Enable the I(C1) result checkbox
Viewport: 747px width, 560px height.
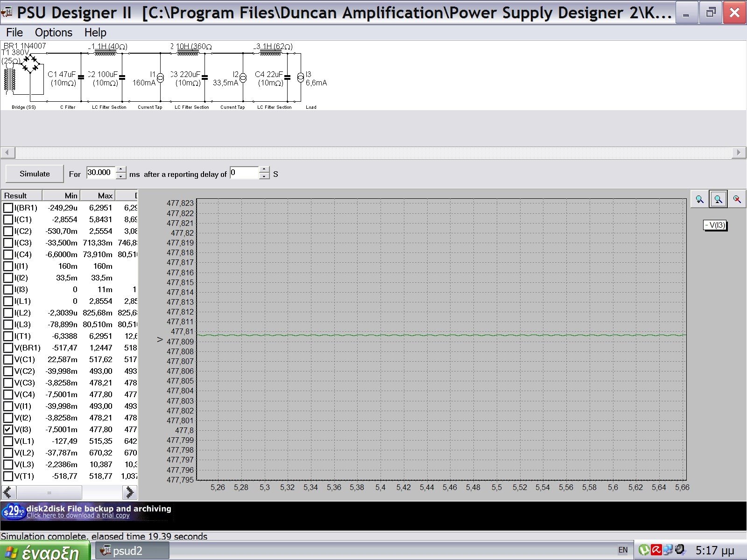coord(8,219)
